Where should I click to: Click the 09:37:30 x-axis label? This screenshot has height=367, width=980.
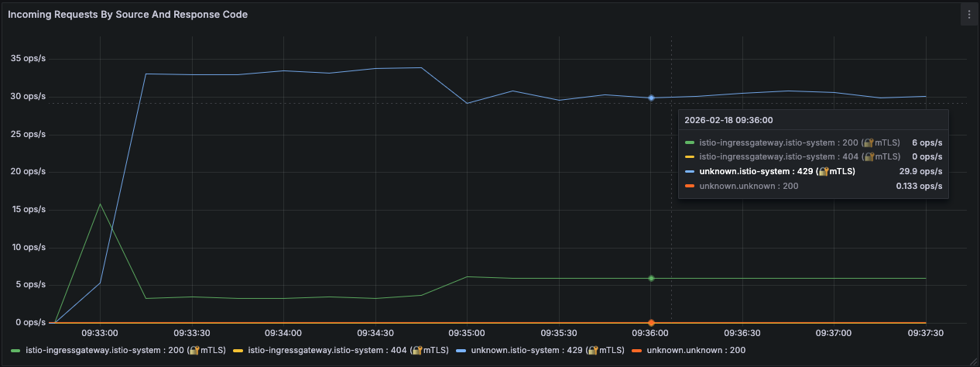point(926,333)
